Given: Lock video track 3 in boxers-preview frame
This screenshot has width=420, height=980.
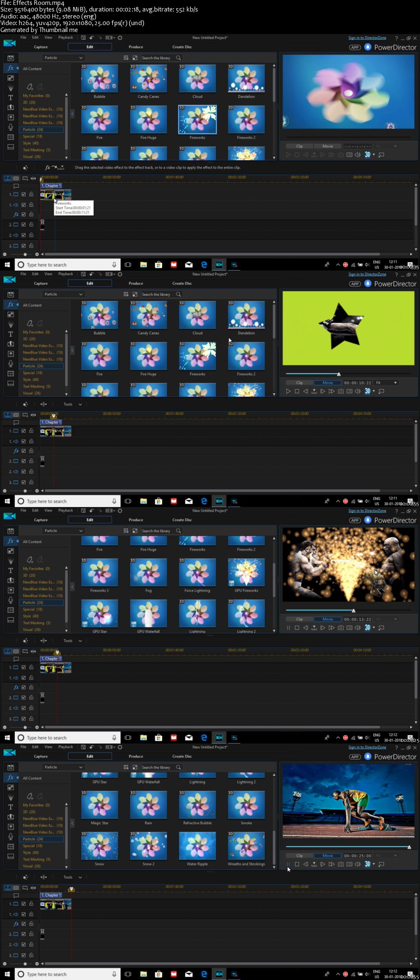Looking at the screenshot, I should pyautogui.click(x=31, y=719).
